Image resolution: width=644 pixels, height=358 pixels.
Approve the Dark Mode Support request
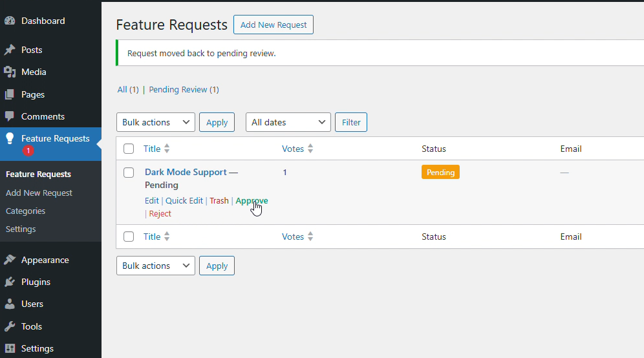point(252,201)
